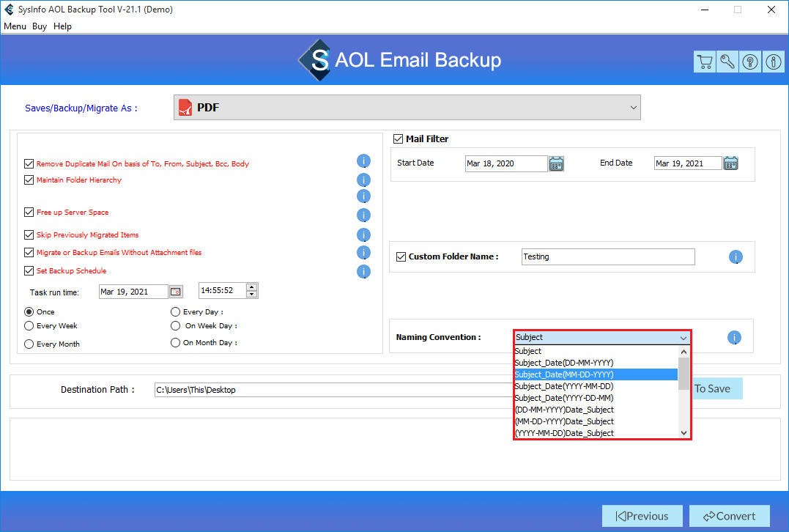Click the question mark help icon

(750, 62)
